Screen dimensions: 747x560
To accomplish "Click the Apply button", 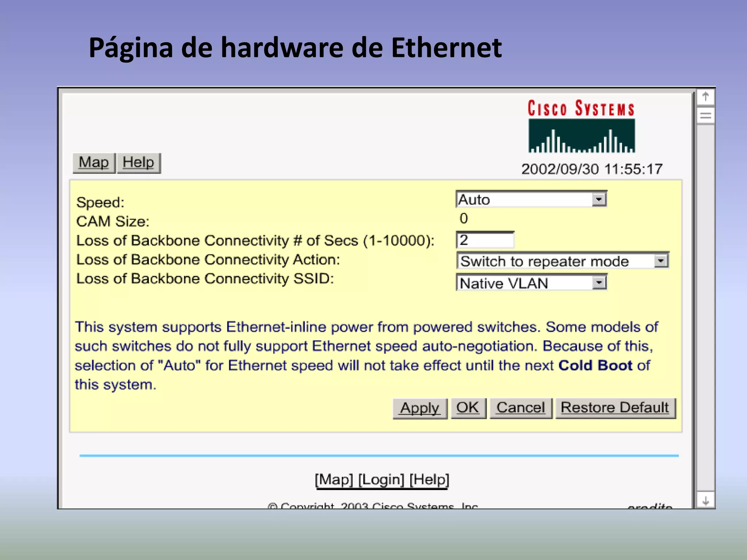I will tap(420, 408).
